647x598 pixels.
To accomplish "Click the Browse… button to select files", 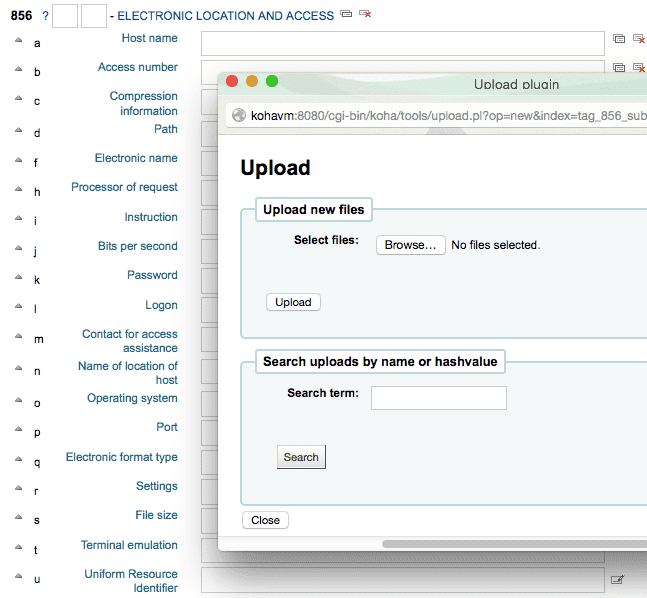I will pos(410,245).
